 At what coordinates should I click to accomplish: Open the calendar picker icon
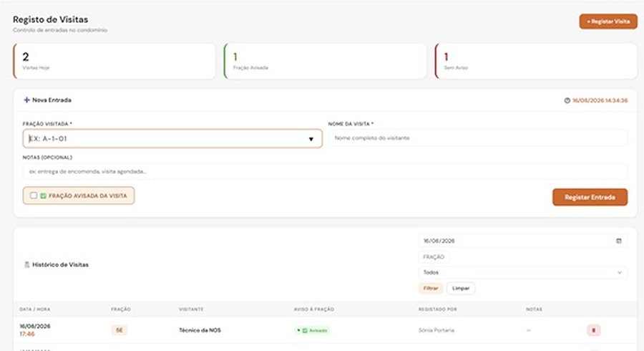point(619,241)
